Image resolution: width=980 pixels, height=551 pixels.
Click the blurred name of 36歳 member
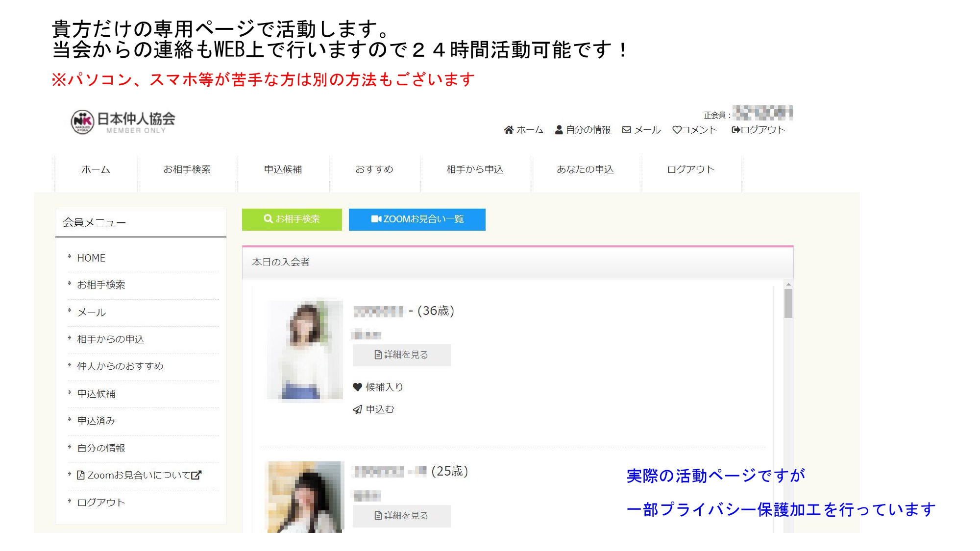pyautogui.click(x=378, y=311)
